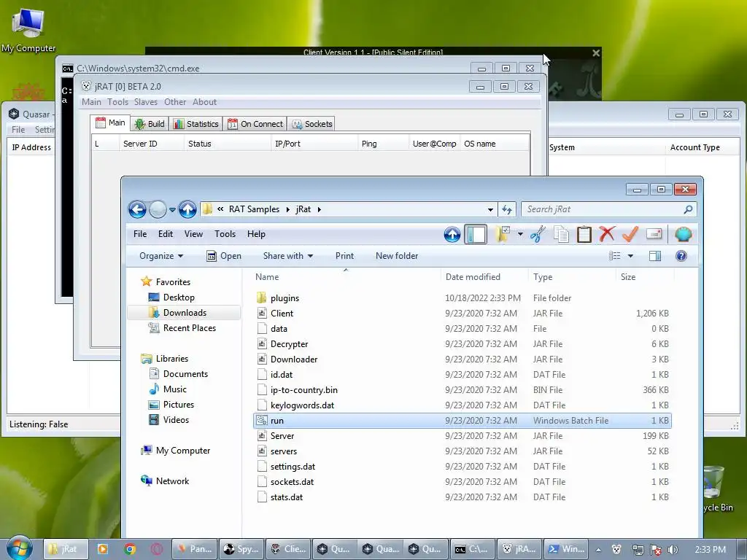Toggle the navigation pane toolbar button

pos(476,234)
